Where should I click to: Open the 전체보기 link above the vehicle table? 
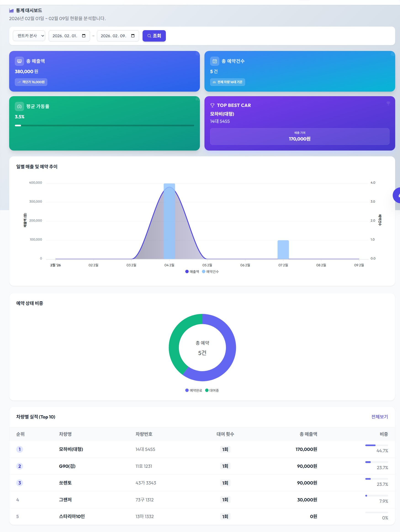[x=379, y=417]
